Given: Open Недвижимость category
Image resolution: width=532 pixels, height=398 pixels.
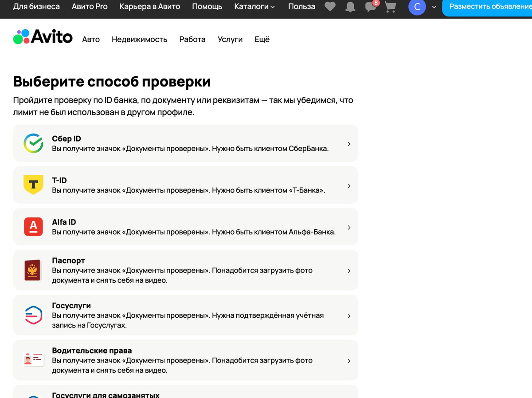Looking at the screenshot, I should 140,39.
